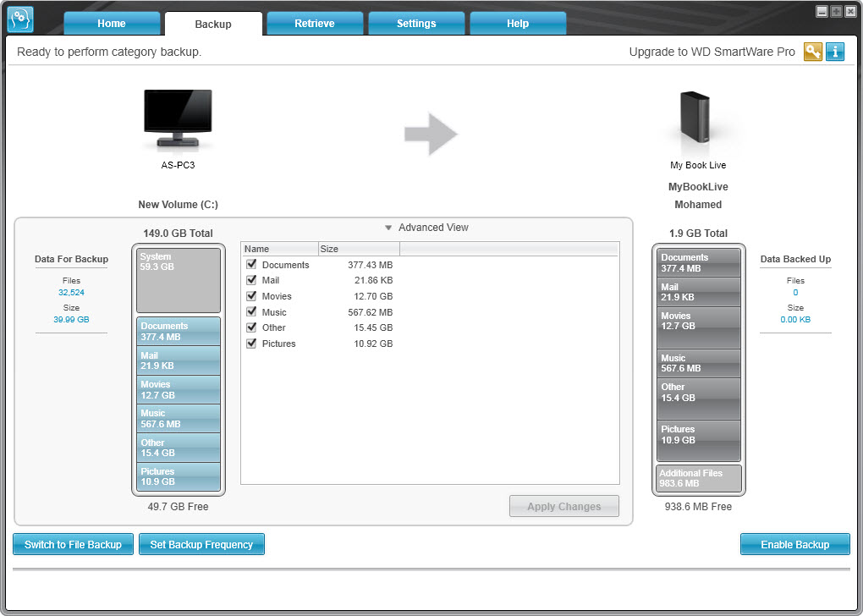
Task: Select destination Mail 21.9 KB gray segment
Action: click(x=698, y=292)
